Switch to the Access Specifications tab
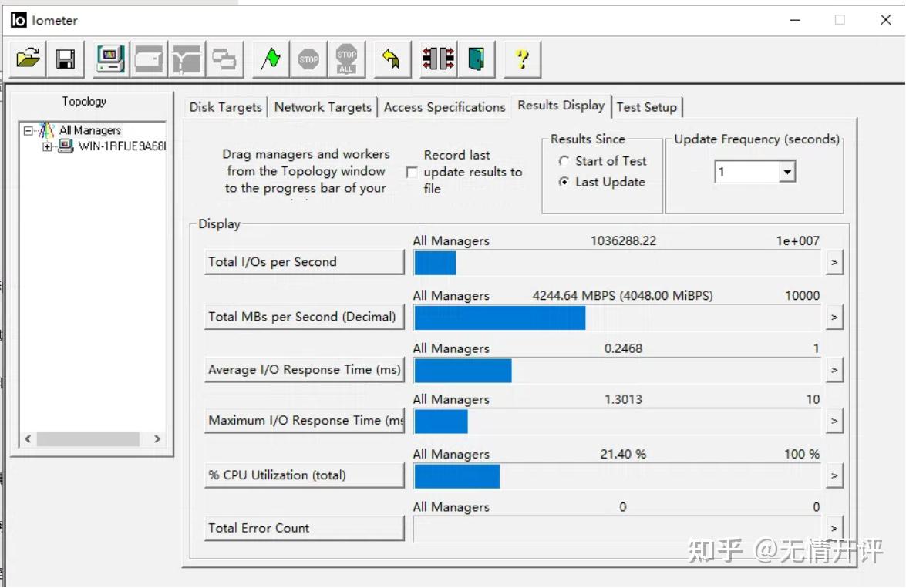906x588 pixels. [x=444, y=107]
